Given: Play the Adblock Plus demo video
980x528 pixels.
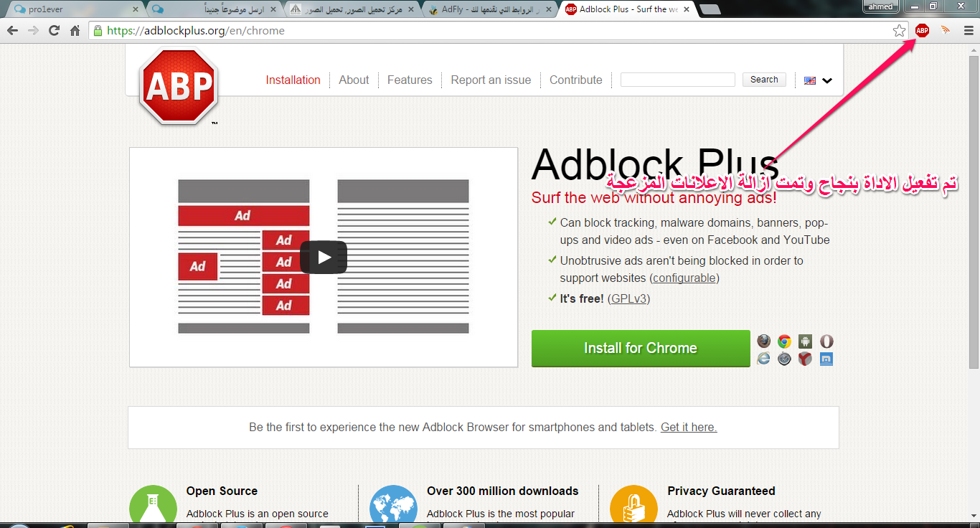Looking at the screenshot, I should tap(323, 257).
